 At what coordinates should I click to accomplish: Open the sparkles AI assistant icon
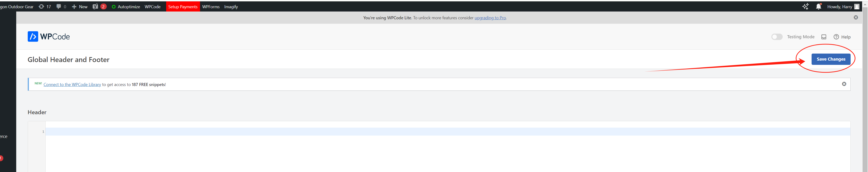pos(805,7)
